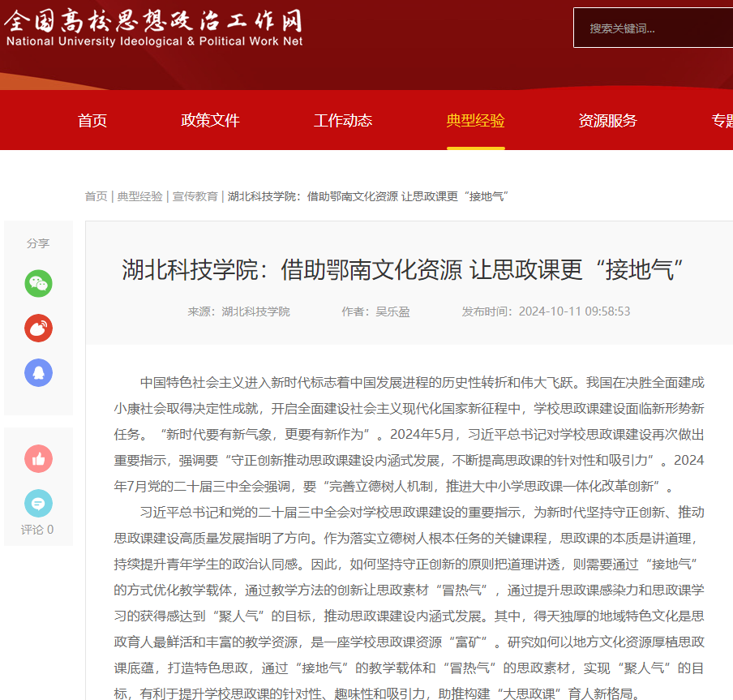This screenshot has height=700, width=733.
Task: Click the article title in the breadcrumb
Action: pyautogui.click(x=367, y=196)
